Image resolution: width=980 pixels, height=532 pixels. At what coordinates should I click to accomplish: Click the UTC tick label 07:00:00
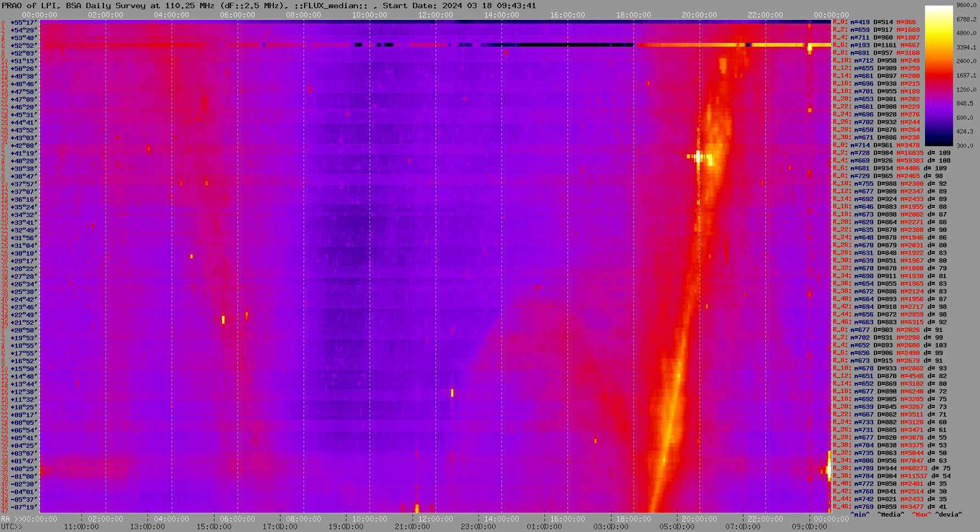743,527
